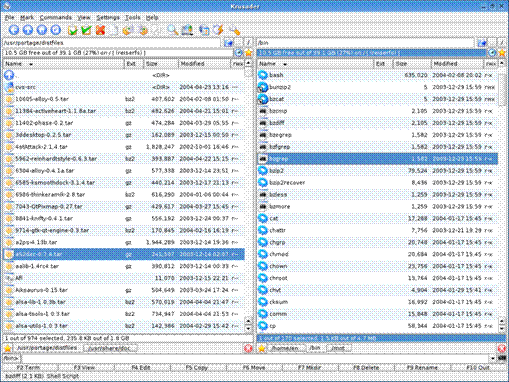Go back using the blue back arrow
Viewport: 509px width, 382px height.
(14, 30)
